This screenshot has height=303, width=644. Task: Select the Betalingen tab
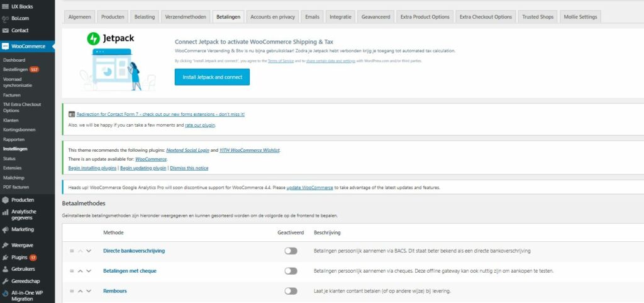(x=228, y=17)
